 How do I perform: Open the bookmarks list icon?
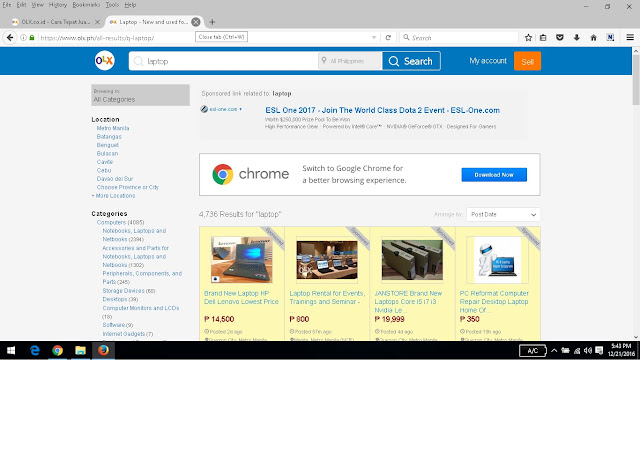543,38
